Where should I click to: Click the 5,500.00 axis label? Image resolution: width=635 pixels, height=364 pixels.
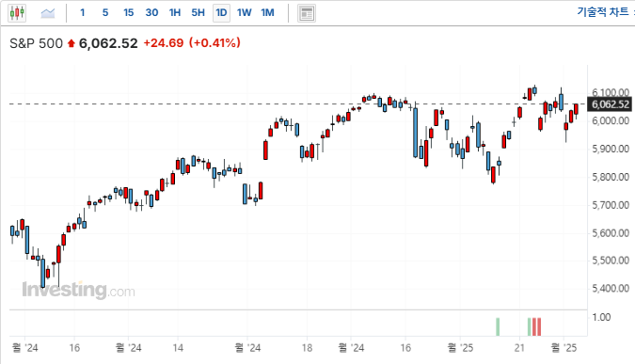[611, 261]
